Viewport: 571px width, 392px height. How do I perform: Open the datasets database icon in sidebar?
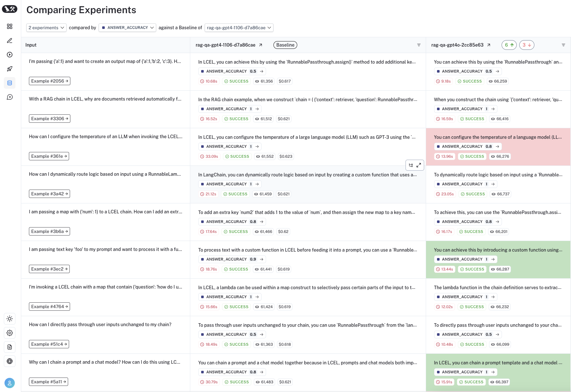tap(10, 83)
